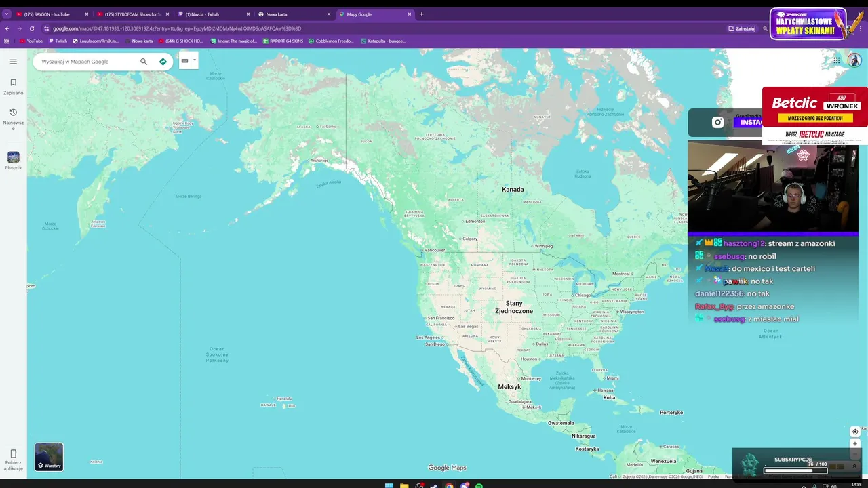Open the Google Maps hamburger menu

pyautogui.click(x=13, y=62)
